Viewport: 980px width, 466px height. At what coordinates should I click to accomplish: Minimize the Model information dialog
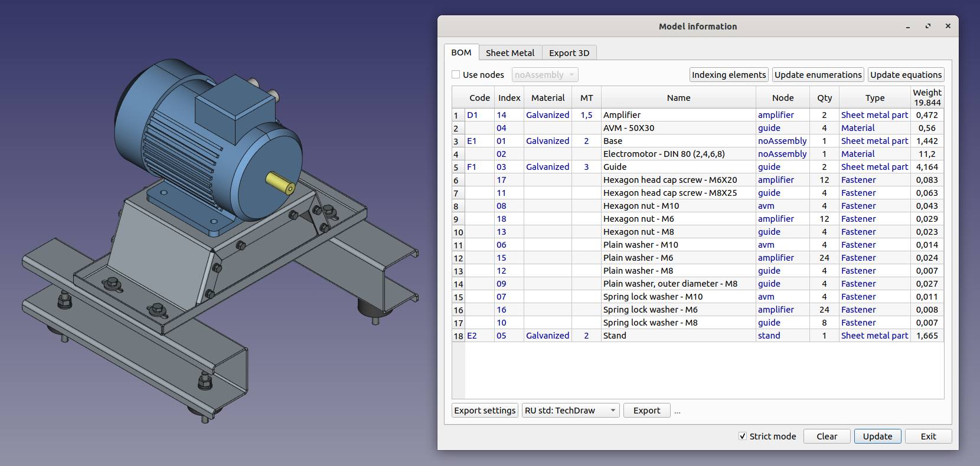[908, 27]
